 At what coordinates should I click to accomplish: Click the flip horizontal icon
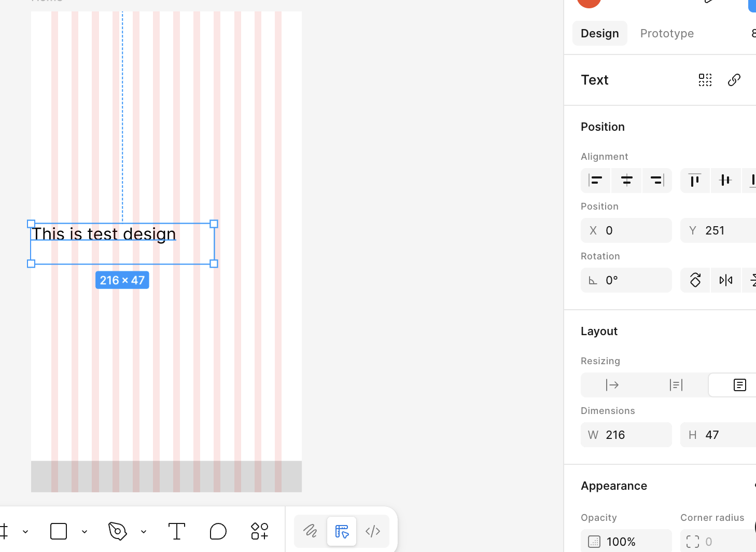click(x=726, y=280)
